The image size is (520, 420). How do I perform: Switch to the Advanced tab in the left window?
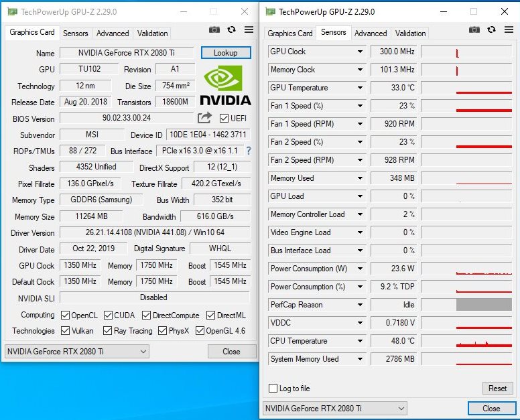tap(113, 33)
